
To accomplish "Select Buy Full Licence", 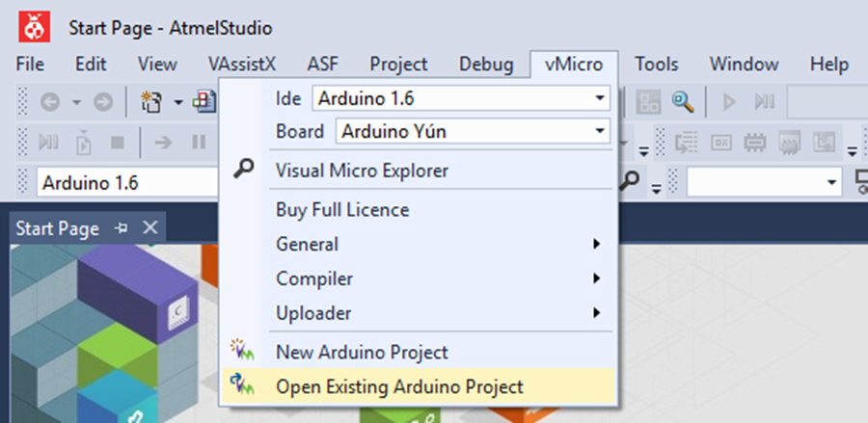I will click(342, 209).
